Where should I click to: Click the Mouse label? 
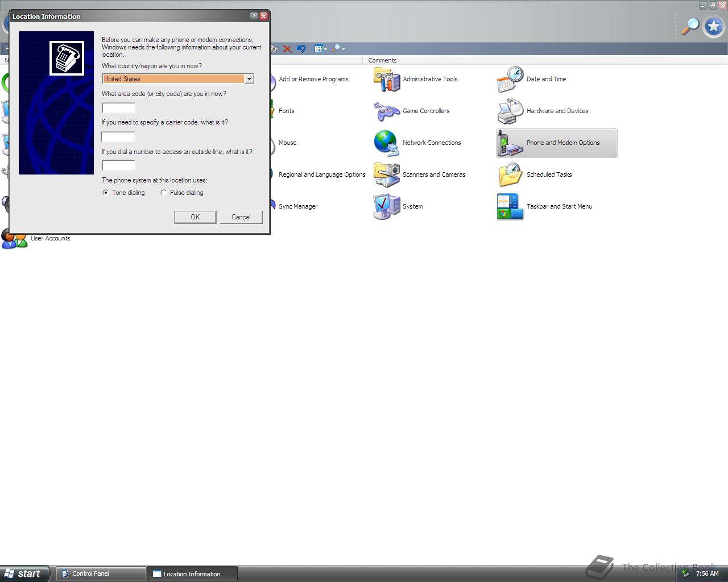[287, 143]
